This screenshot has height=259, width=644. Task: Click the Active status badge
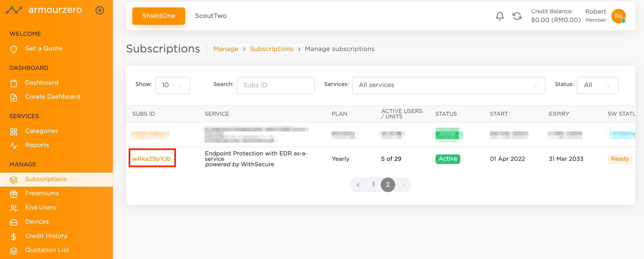click(448, 159)
